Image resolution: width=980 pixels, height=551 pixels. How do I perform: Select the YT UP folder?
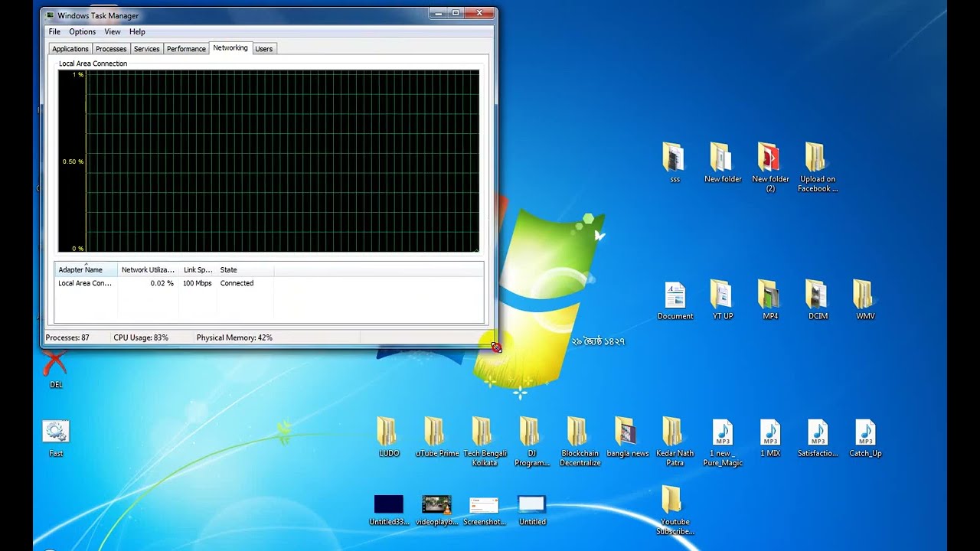point(723,299)
